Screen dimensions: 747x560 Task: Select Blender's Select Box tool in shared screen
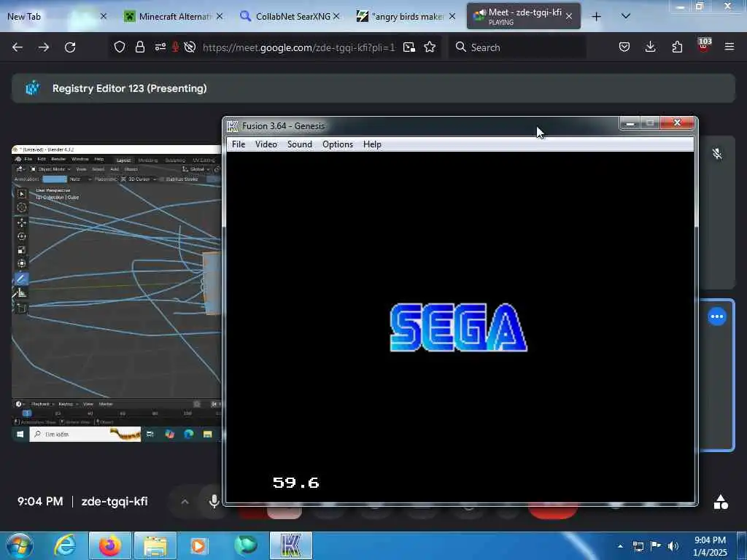pyautogui.click(x=21, y=194)
